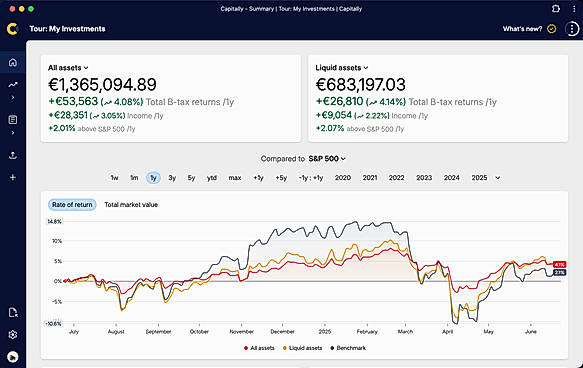
Task: Toggle the Liquid assets legend series
Action: (x=302, y=348)
